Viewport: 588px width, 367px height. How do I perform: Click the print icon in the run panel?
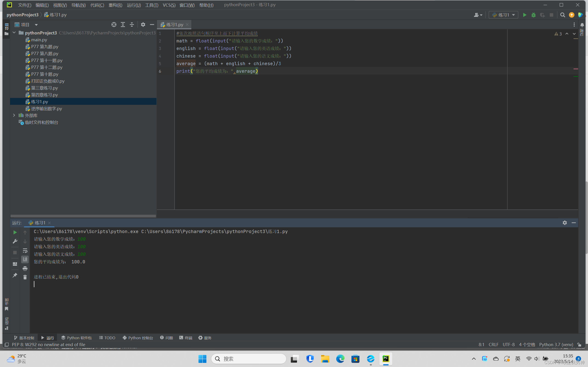click(25, 268)
